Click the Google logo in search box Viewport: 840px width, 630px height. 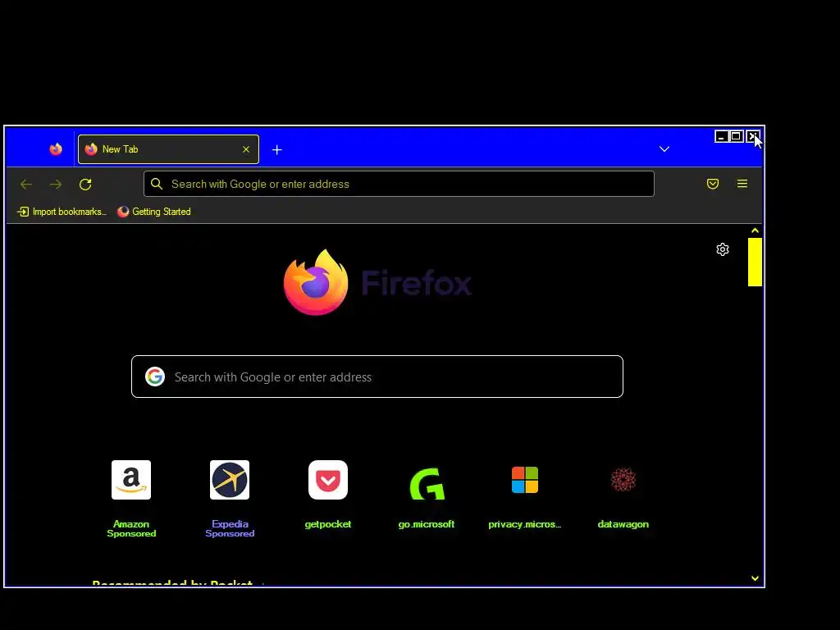pos(155,377)
